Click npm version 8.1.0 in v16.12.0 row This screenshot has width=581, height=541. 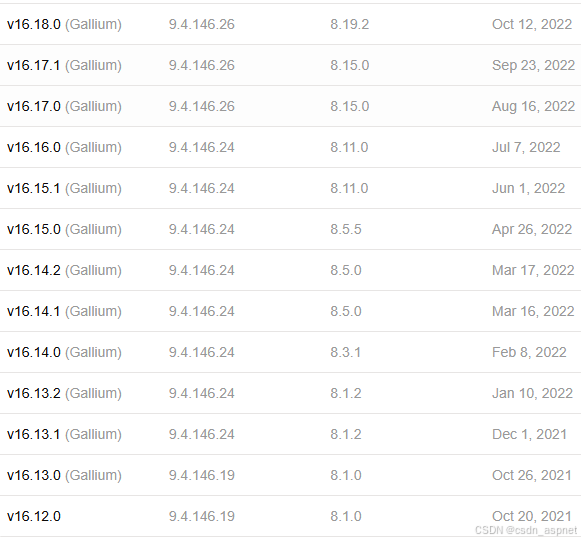pos(346,517)
